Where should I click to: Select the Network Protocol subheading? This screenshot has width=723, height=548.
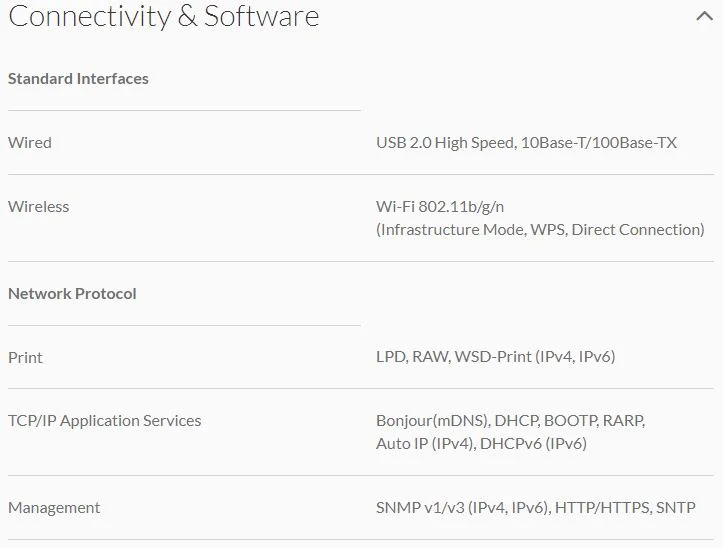pos(72,293)
